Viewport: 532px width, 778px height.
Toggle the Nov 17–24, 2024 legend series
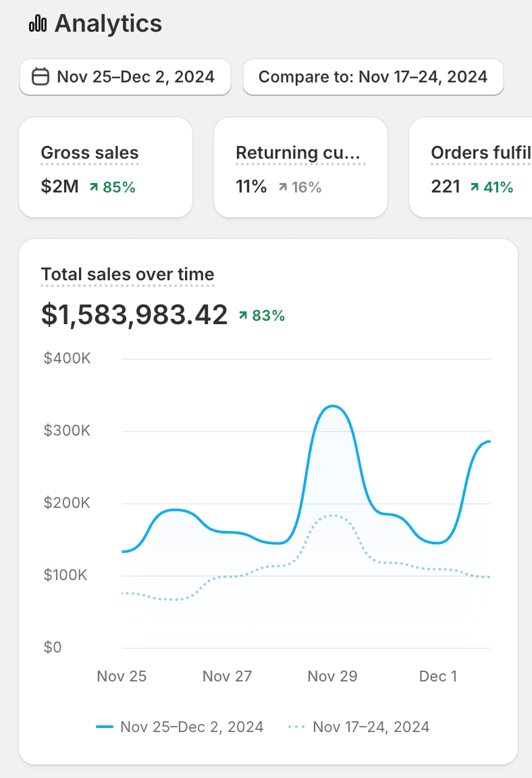pos(371,727)
